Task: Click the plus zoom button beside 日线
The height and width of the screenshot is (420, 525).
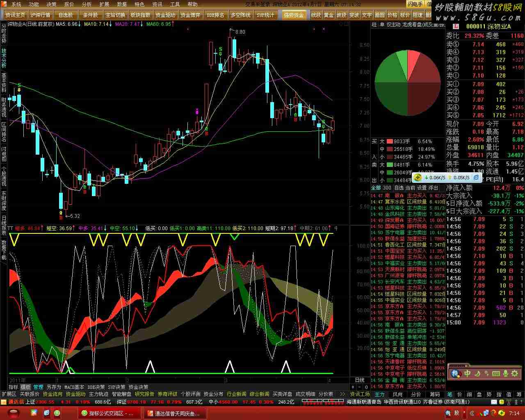Action: [353, 387]
